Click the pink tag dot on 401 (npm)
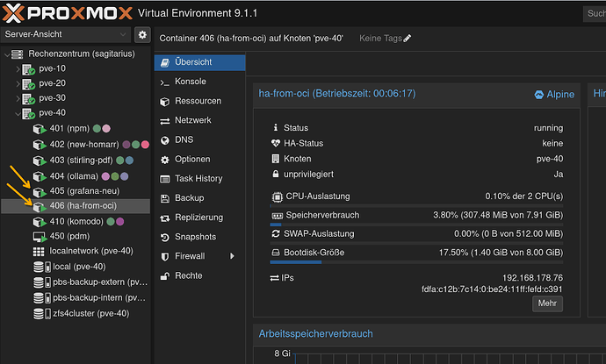Viewport: 606px width, 364px height. tap(106, 129)
